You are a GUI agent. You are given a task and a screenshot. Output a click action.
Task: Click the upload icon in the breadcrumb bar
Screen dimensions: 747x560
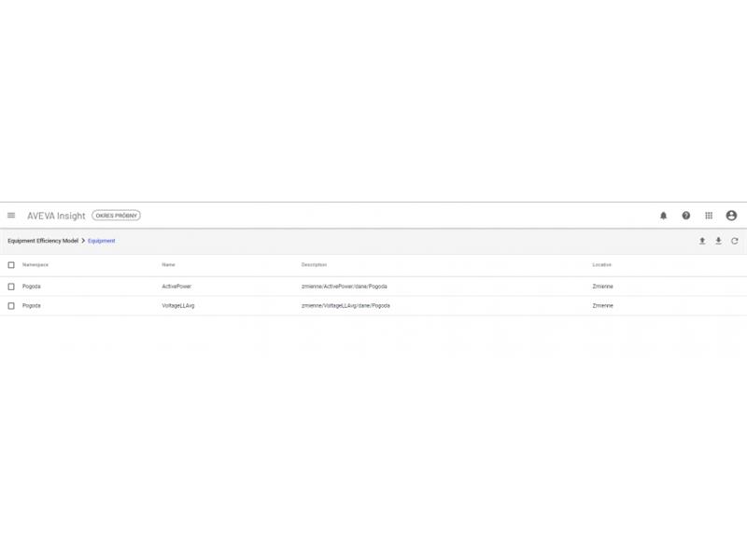(x=702, y=241)
